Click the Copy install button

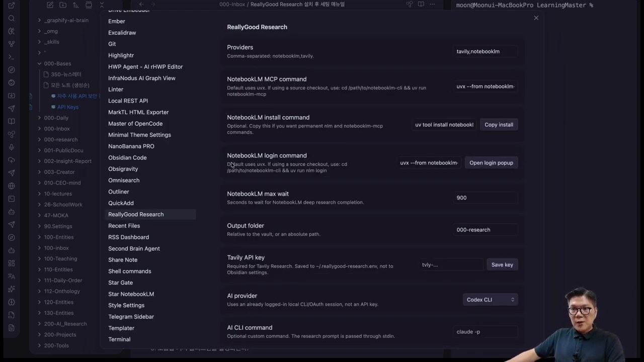click(499, 125)
